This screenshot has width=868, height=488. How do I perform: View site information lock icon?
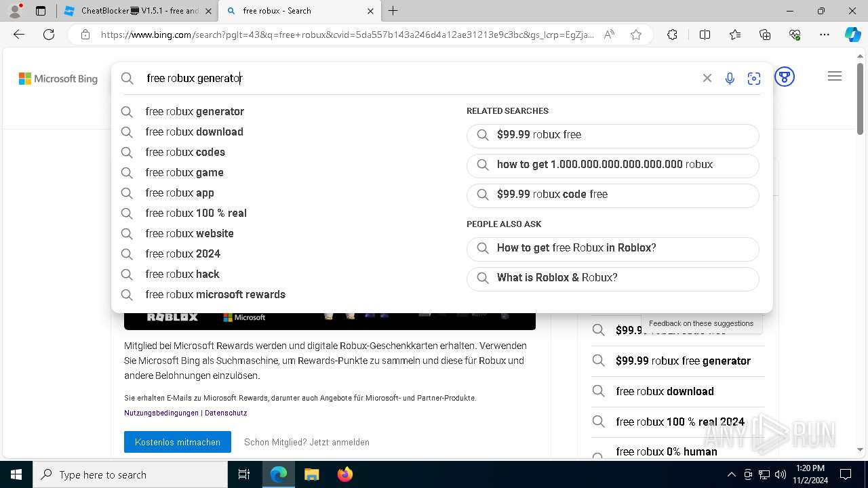click(x=85, y=35)
